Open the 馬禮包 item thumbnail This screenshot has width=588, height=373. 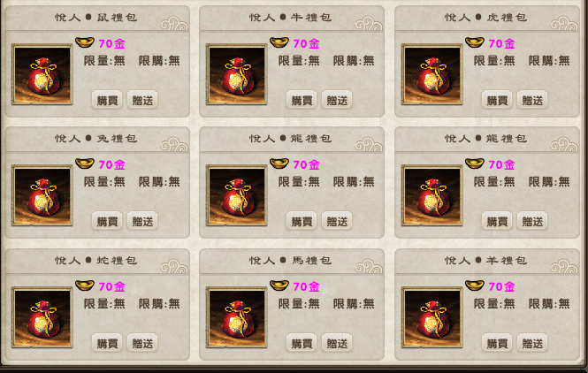tap(237, 317)
